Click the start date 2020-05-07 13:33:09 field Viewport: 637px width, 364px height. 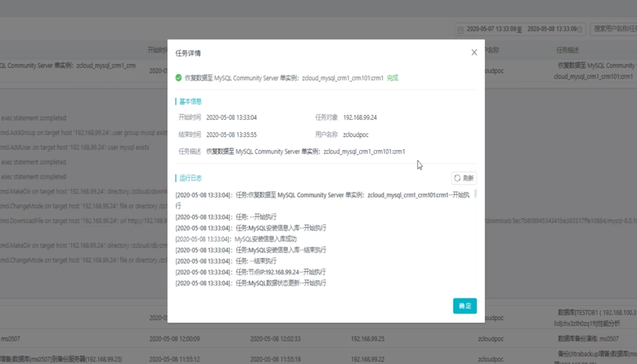[491, 29]
